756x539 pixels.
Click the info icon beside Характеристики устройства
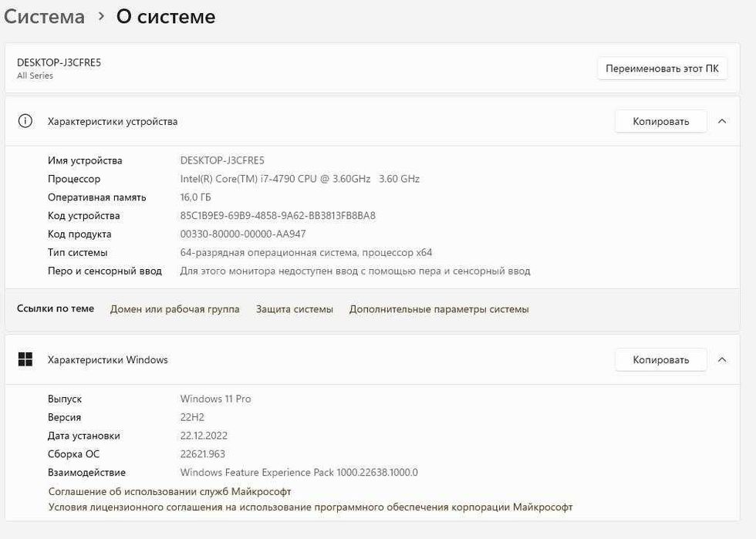click(x=25, y=121)
